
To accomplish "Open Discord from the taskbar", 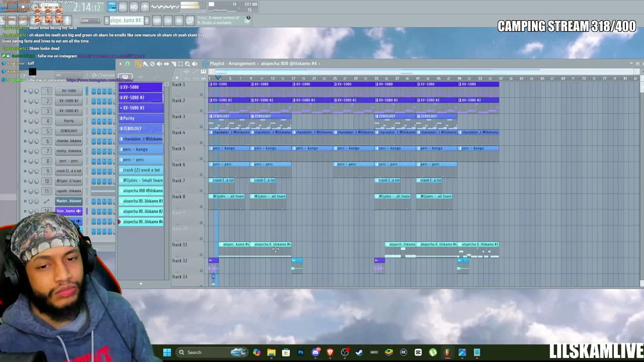I will pos(315,352).
